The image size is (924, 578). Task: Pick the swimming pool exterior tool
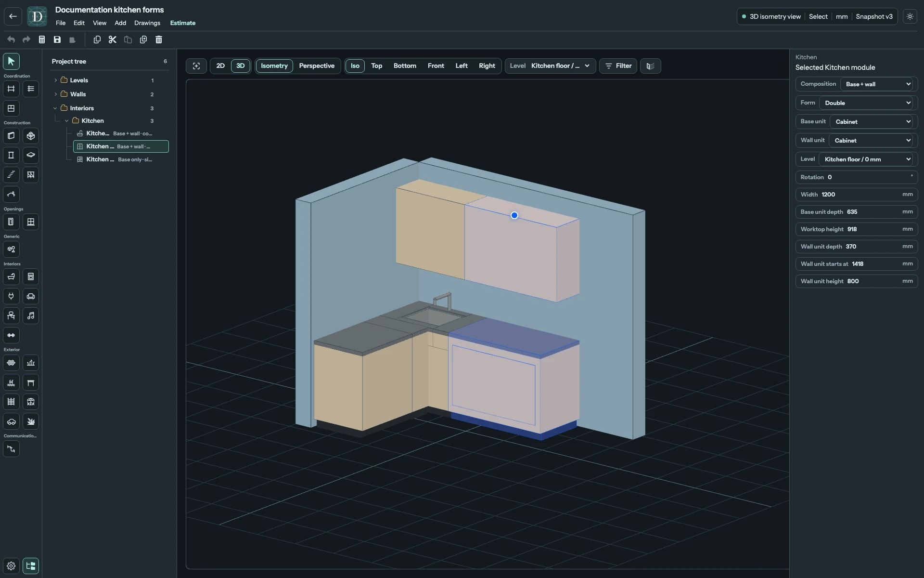[11, 382]
